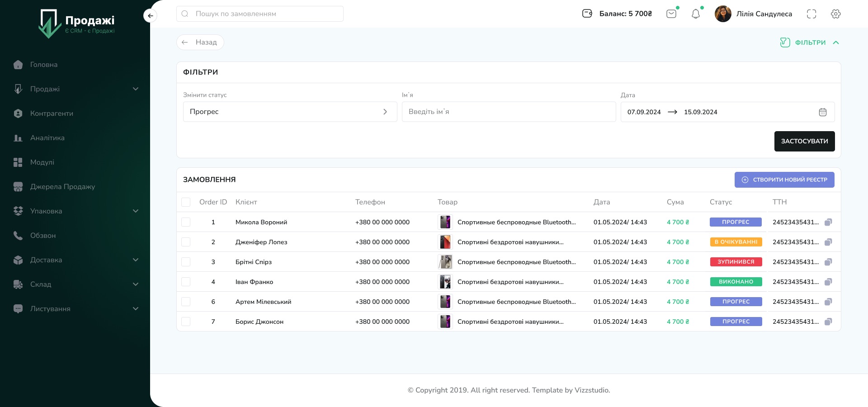
Task: Click Лілія Сандулеса avatar
Action: tap(723, 14)
